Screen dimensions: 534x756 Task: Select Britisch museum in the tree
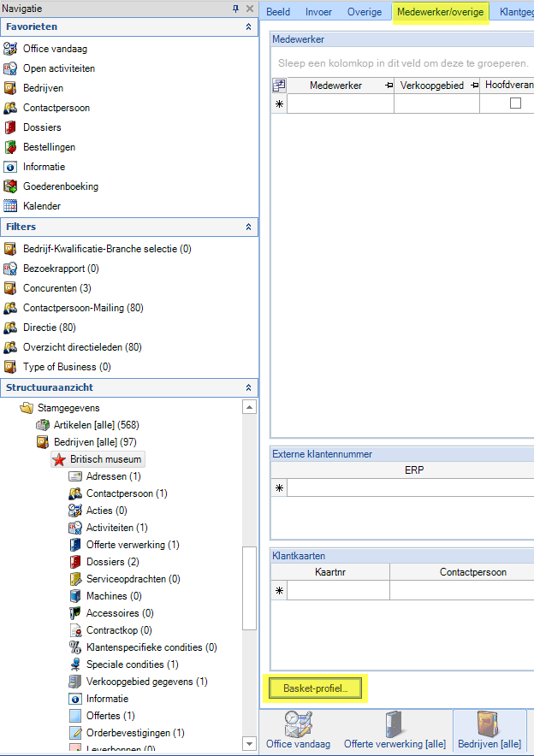click(105, 459)
